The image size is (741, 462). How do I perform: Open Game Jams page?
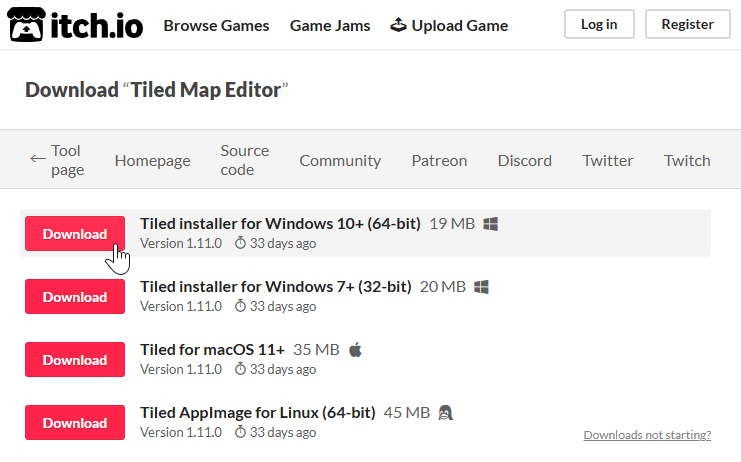click(330, 26)
